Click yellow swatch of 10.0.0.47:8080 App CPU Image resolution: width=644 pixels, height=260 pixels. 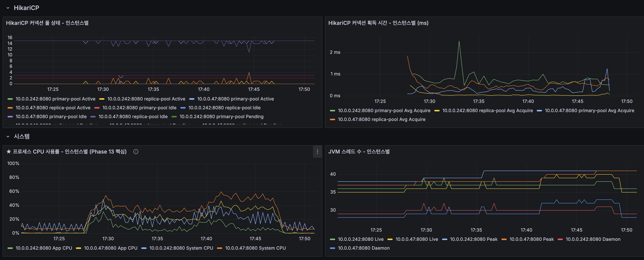[x=79, y=248]
